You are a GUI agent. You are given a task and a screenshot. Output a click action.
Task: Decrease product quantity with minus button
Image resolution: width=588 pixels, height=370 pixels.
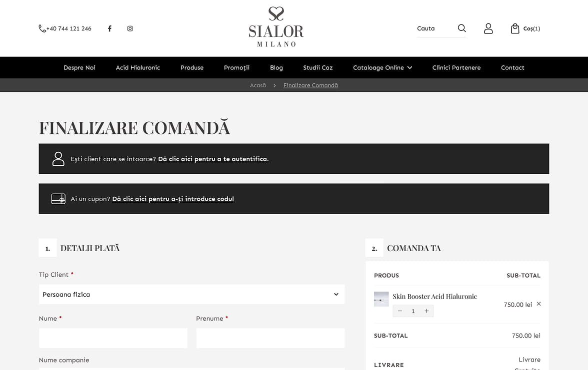399,311
